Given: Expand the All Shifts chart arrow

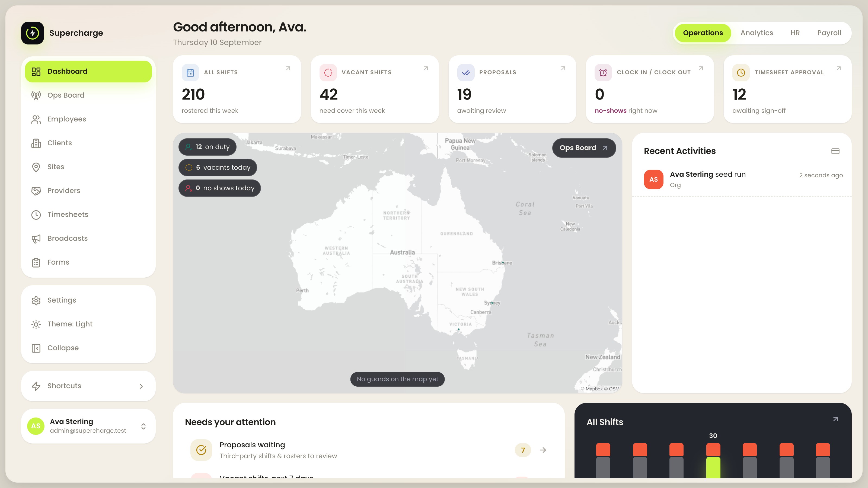Looking at the screenshot, I should pyautogui.click(x=835, y=419).
